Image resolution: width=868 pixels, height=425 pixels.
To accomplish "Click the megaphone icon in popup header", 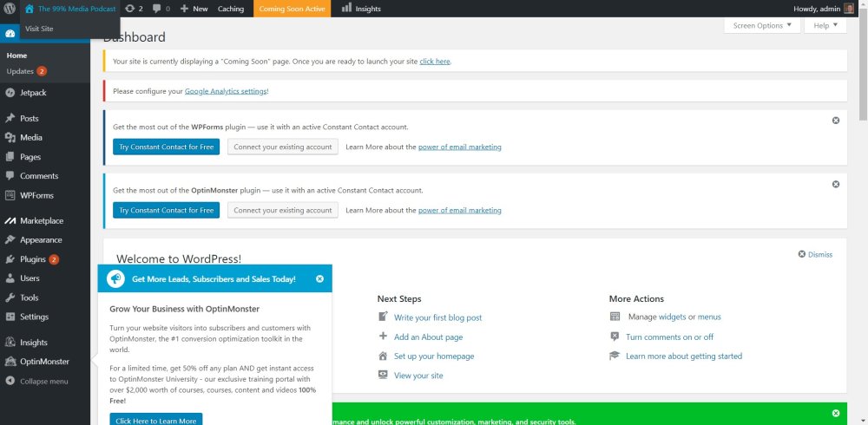I will 115,279.
